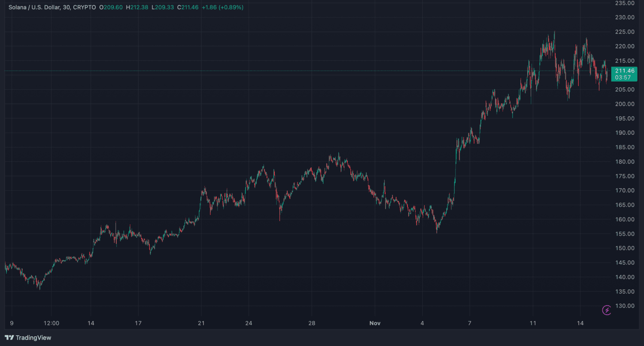Click the 225.00 price axis label
Screen dimensions: 644x346
(x=625, y=32)
